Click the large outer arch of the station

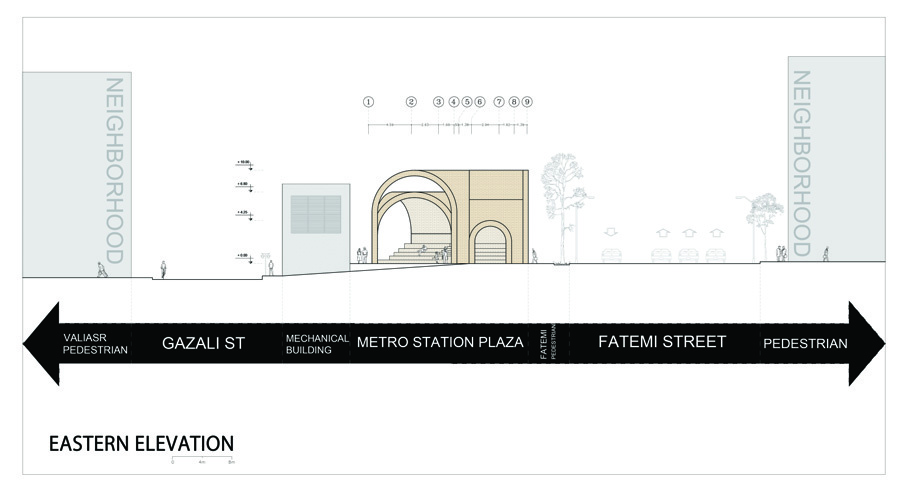[415, 217]
